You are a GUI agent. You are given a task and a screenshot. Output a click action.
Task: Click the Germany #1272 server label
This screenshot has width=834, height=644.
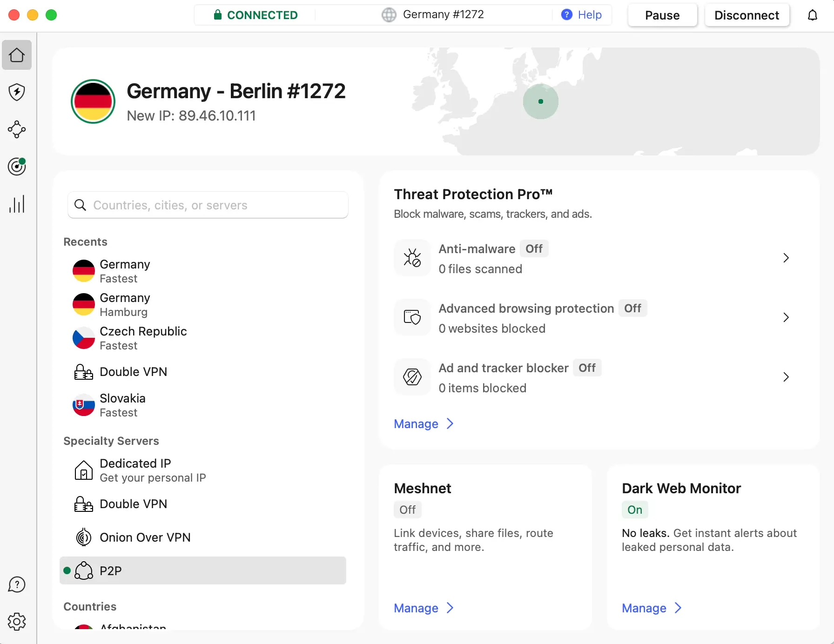[444, 14]
